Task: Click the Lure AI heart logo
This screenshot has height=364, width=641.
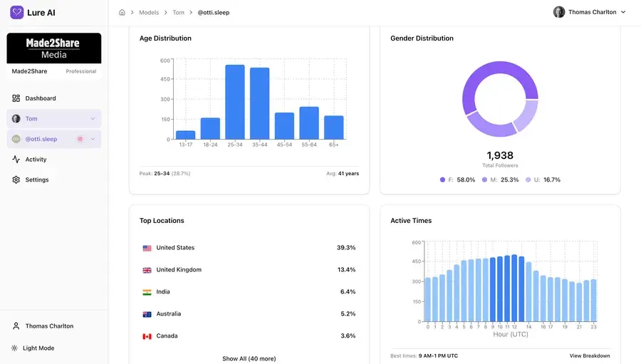Action: (17, 12)
